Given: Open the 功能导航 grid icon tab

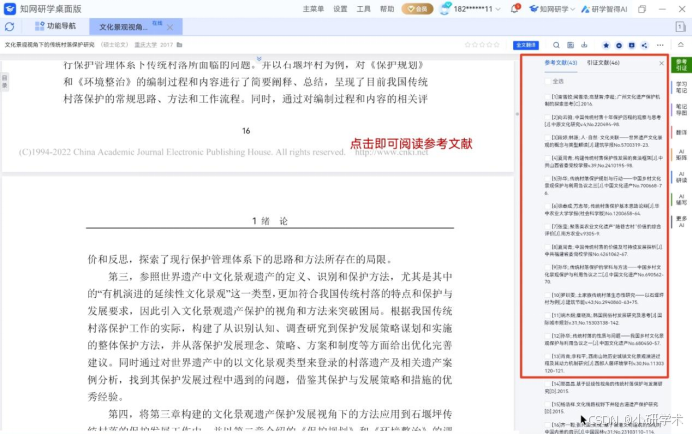Looking at the screenshot, I should (x=56, y=26).
